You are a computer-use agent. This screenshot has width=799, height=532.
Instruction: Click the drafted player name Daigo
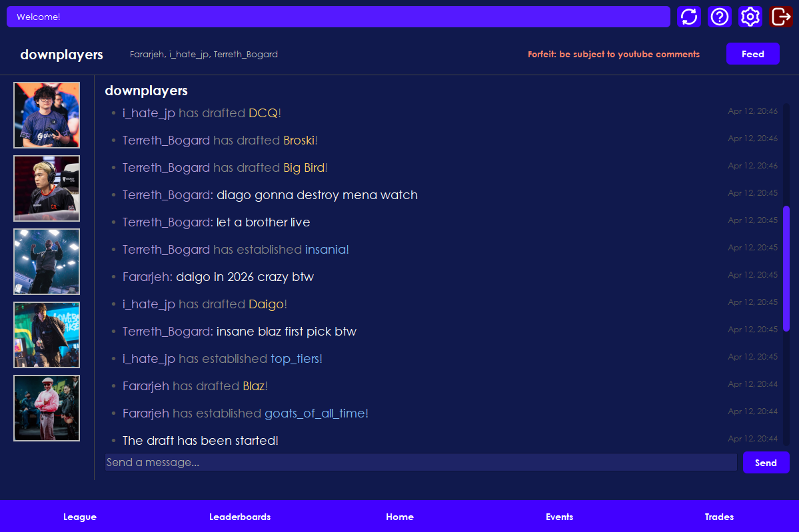coord(266,304)
